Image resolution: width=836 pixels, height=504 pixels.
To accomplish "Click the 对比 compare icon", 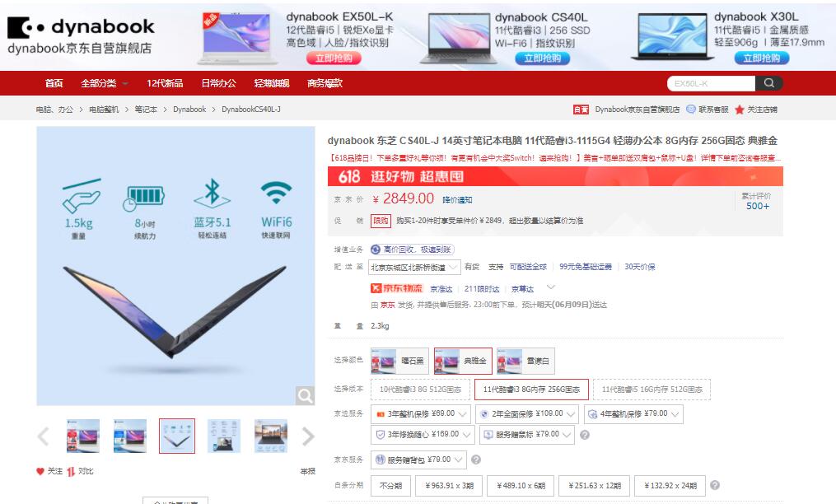I will [x=70, y=471].
